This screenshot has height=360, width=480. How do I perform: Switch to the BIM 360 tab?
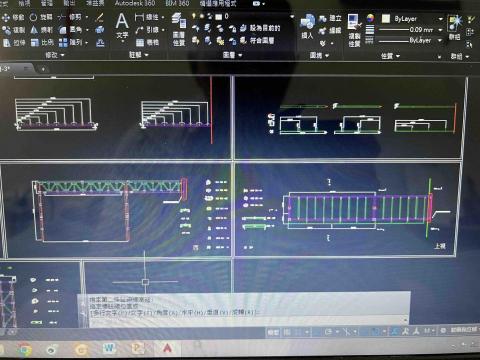pos(177,3)
